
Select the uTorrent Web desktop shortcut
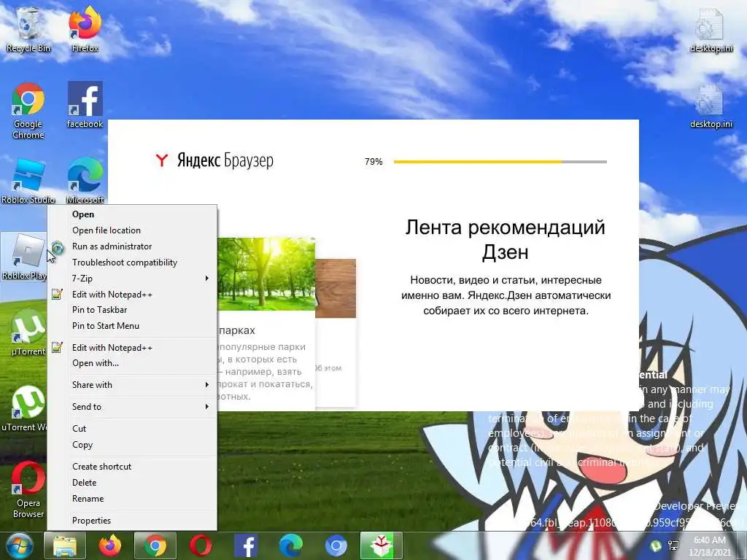(25, 408)
